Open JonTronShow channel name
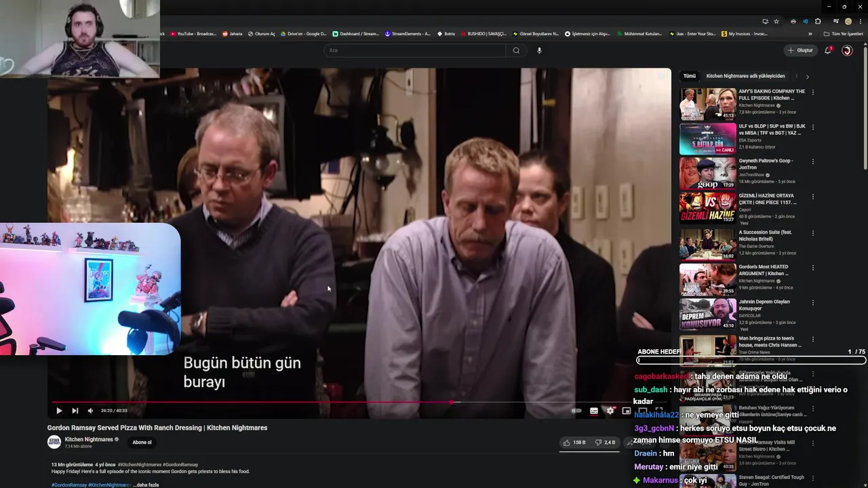868x488 pixels. point(751,175)
